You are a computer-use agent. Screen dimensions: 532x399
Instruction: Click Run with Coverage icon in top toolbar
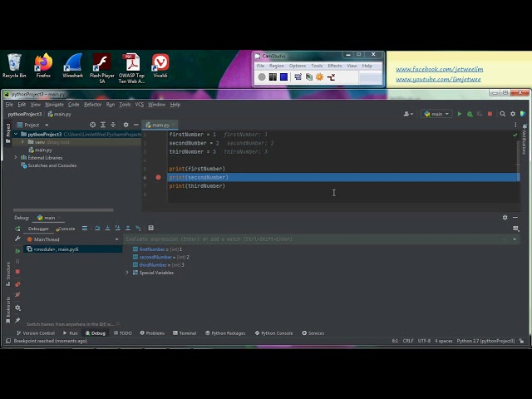coord(480,114)
